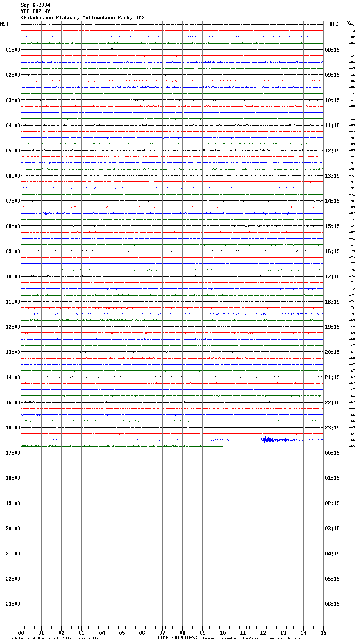Image resolution: width=357 pixels, height=644 pixels.
Task: Select the 08:15 UTC time label
Action: pyautogui.click(x=332, y=50)
